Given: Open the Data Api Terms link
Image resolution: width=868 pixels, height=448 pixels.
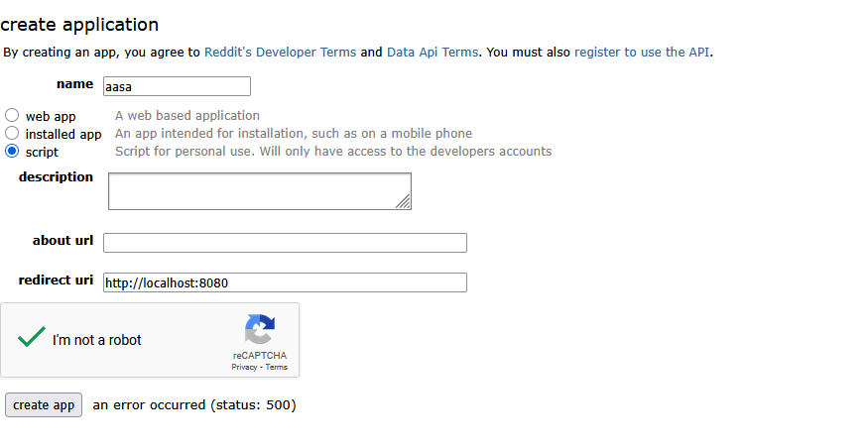Looking at the screenshot, I should click(x=433, y=53).
